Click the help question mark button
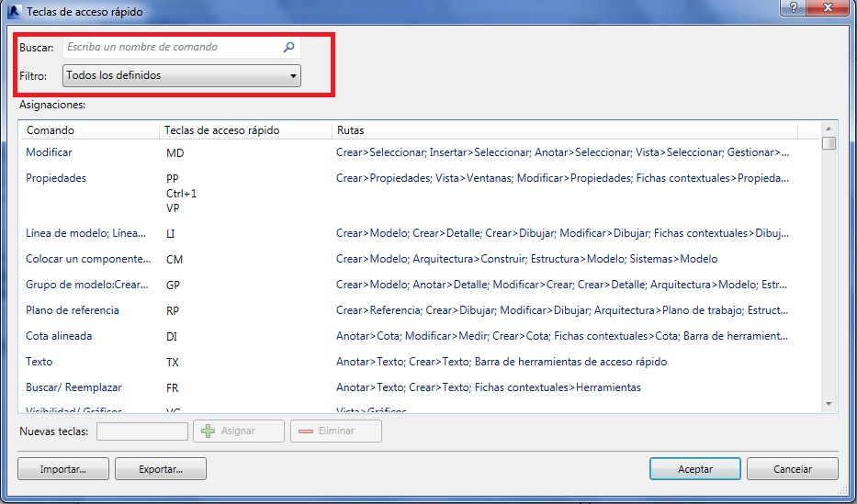This screenshot has width=857, height=504. (x=792, y=8)
